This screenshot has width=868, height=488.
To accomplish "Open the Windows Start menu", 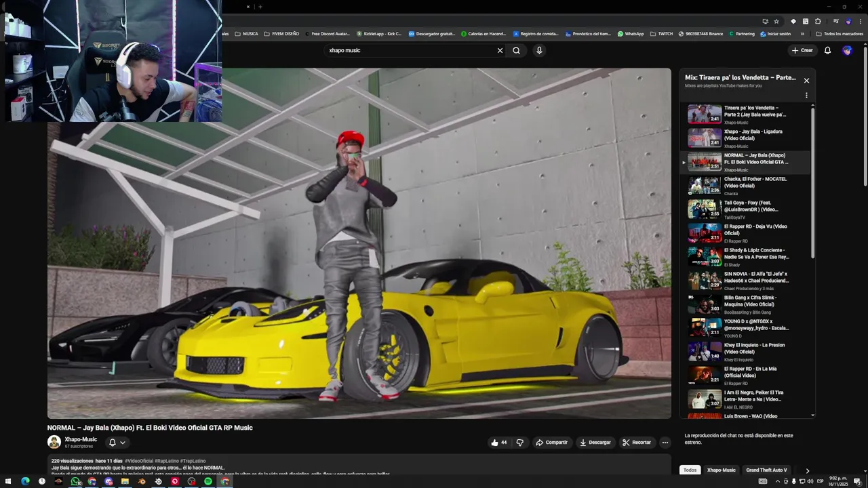I will (9, 481).
